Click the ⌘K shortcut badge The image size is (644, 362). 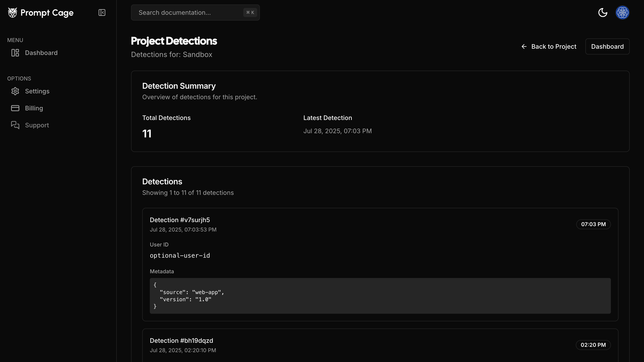click(x=250, y=13)
